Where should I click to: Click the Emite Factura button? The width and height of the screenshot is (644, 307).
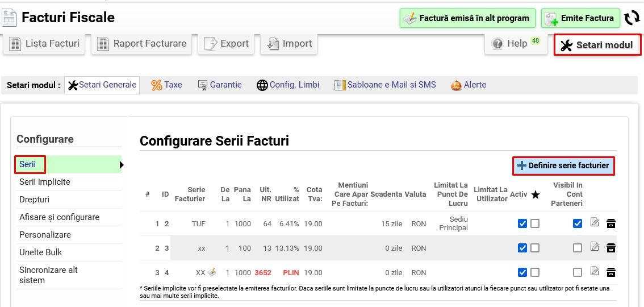coord(579,18)
